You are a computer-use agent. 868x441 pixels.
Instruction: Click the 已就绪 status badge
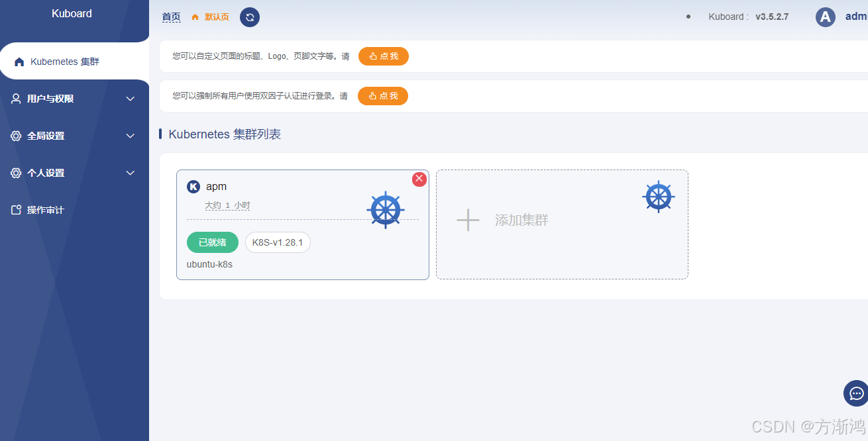click(213, 242)
